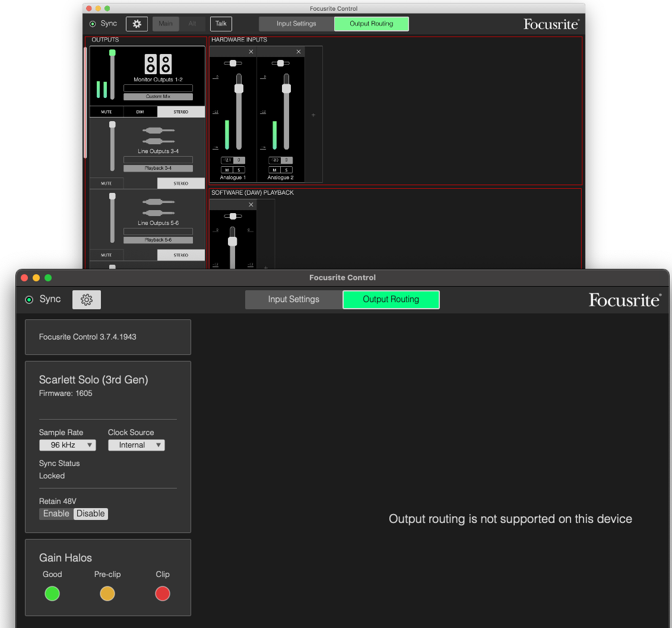672x628 pixels.
Task: Open the Sample Rate dropdown
Action: click(x=67, y=445)
